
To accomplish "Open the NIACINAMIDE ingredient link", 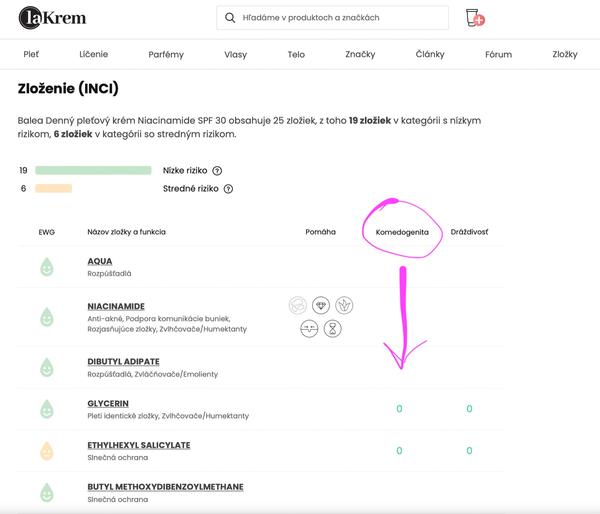I will (116, 306).
